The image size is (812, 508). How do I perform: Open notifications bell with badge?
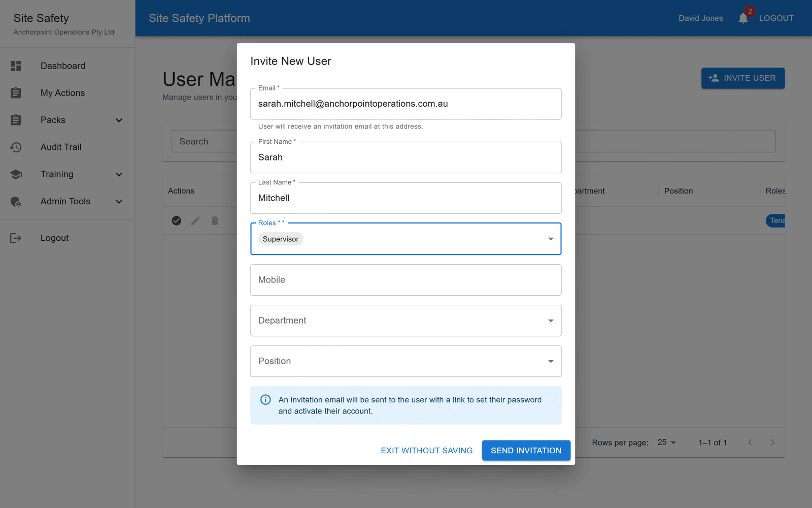[x=743, y=18]
